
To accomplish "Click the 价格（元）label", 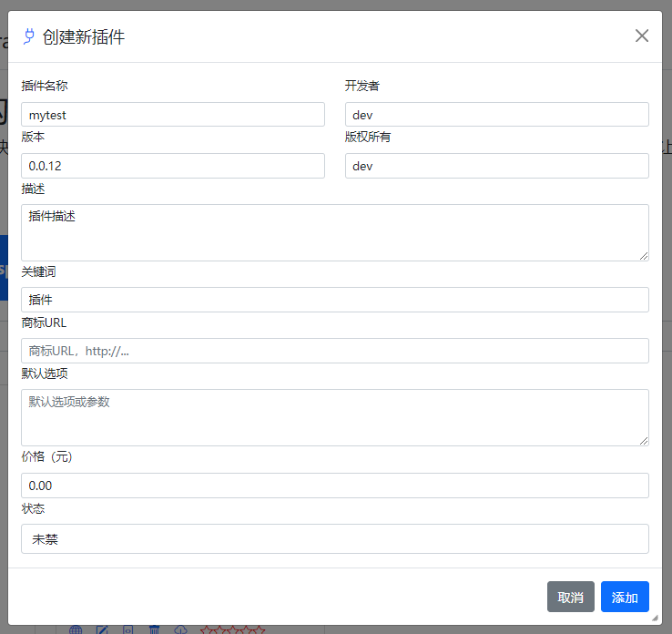I will [x=46, y=456].
